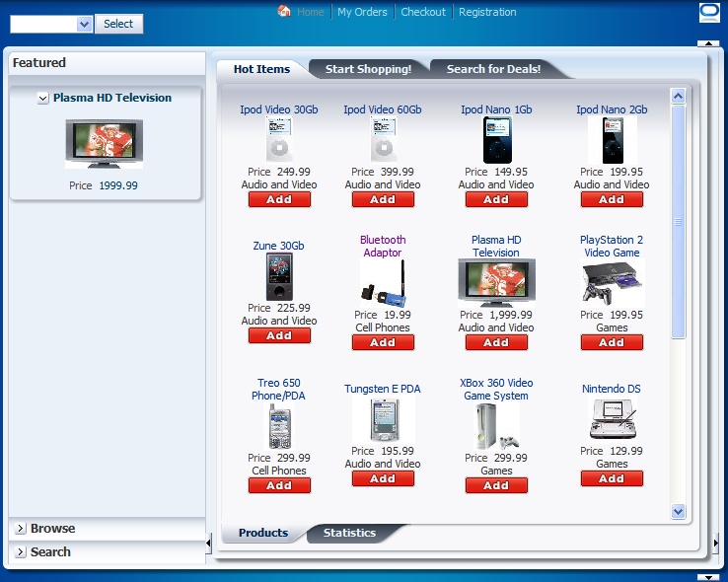Click scrollbar up arrow in Hot Items
Image resolution: width=728 pixels, height=582 pixels.
point(679,96)
